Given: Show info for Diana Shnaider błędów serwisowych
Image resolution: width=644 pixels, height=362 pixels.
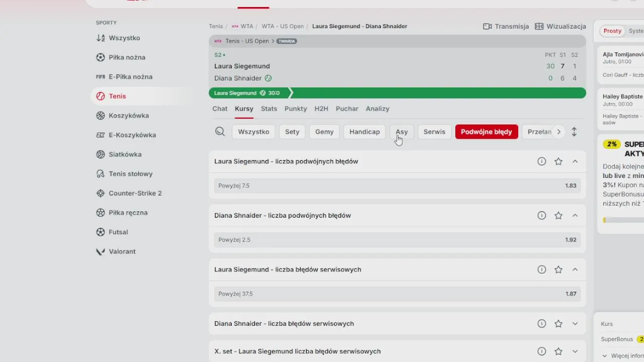Looking at the screenshot, I should coord(542,324).
